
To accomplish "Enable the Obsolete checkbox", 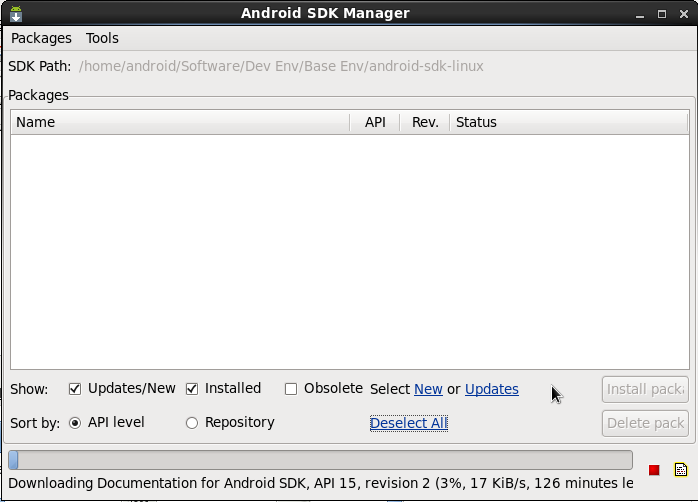I will click(x=291, y=389).
